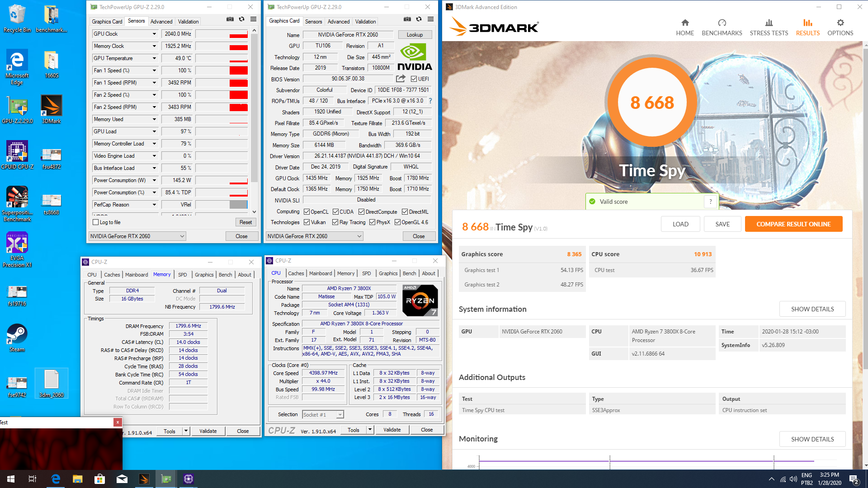Image resolution: width=868 pixels, height=488 pixels.
Task: Open the hamburger menu in GPU-Z Sensors window
Action: pyautogui.click(x=253, y=19)
